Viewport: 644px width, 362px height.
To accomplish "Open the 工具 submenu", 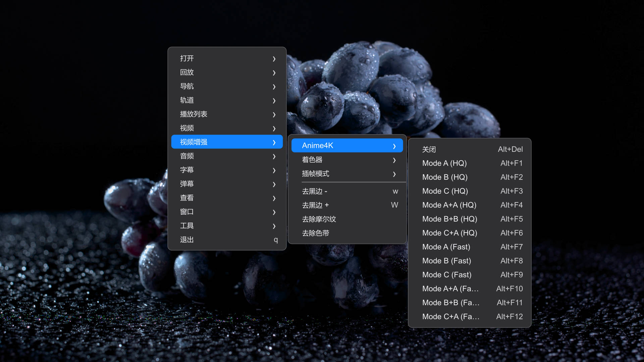I will pos(227,226).
